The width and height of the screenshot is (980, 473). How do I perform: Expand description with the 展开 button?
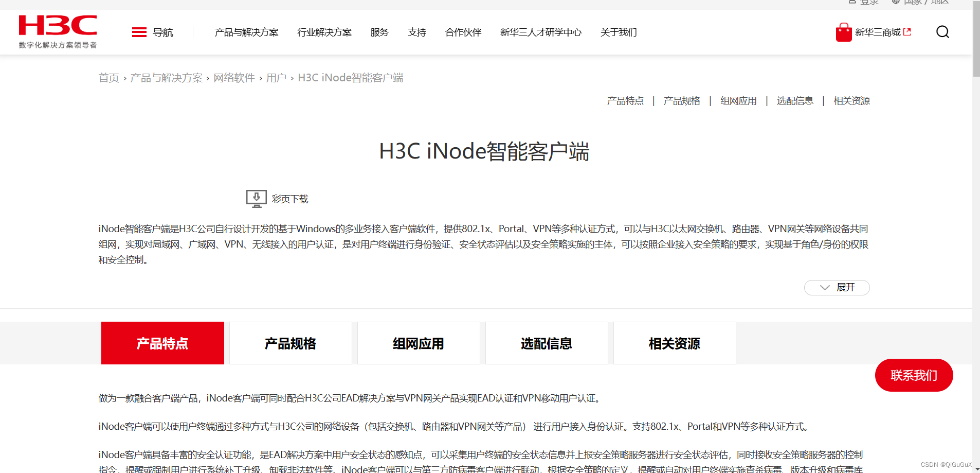[x=837, y=287]
